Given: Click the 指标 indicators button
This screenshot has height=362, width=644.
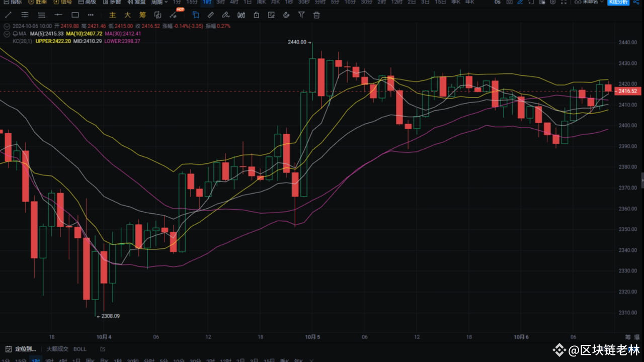Looking at the screenshot, I should click(13, 2).
